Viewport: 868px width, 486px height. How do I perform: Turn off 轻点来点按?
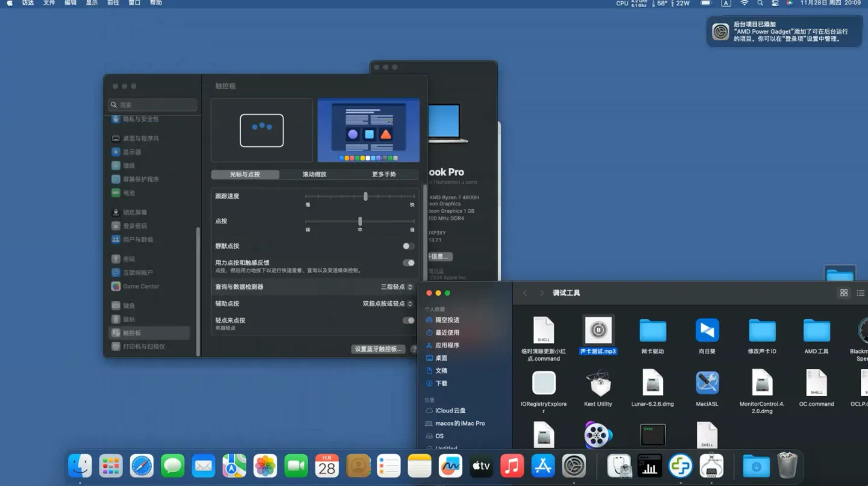407,320
